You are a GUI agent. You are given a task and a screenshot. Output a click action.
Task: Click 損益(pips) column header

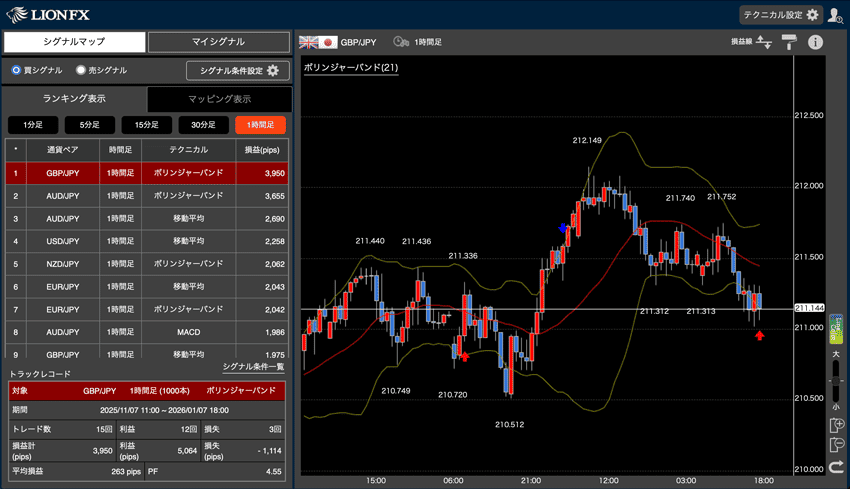coord(262,150)
